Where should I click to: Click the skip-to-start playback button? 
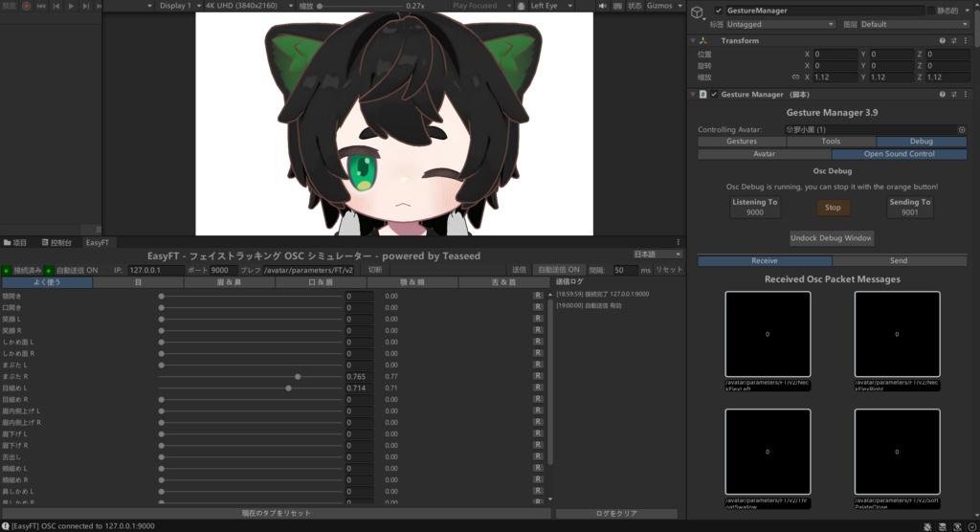(41, 6)
